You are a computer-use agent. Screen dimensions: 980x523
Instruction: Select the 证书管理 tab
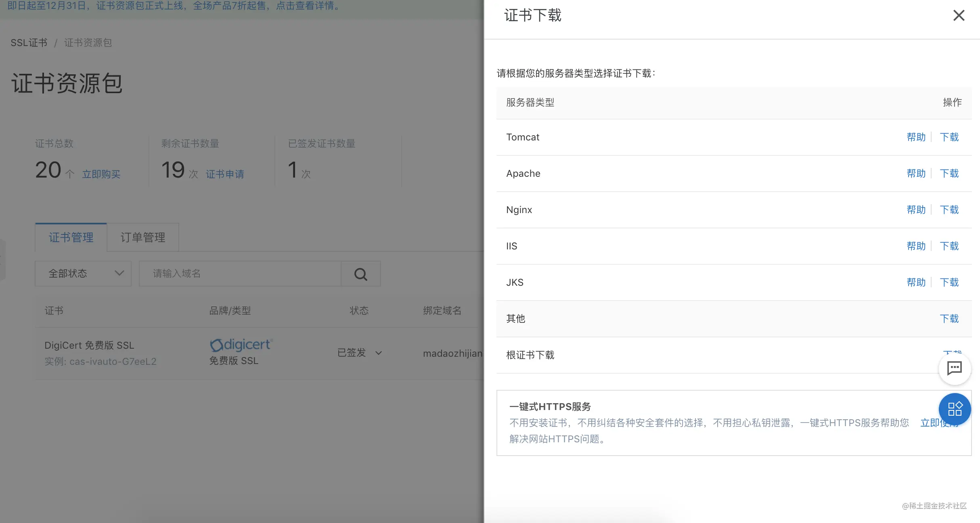(x=71, y=237)
